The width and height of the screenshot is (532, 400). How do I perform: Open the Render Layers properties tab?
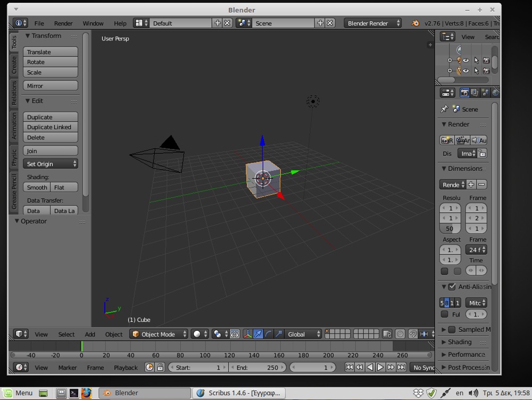click(x=475, y=93)
